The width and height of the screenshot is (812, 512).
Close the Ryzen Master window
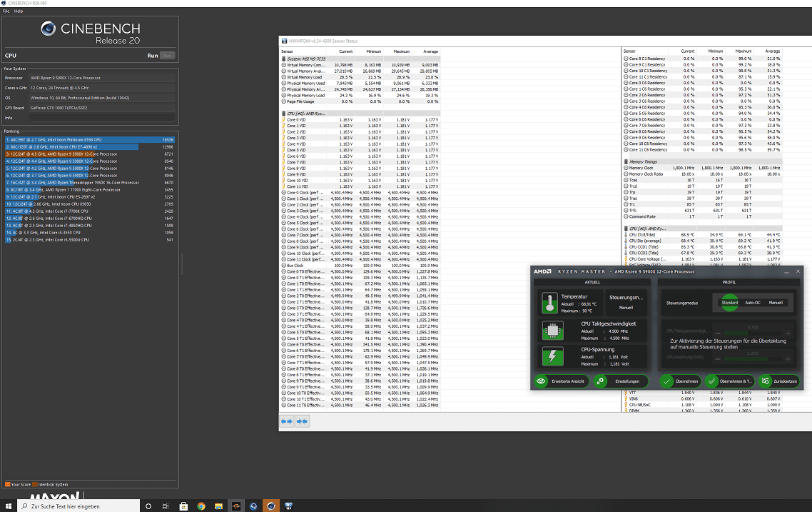pos(798,271)
